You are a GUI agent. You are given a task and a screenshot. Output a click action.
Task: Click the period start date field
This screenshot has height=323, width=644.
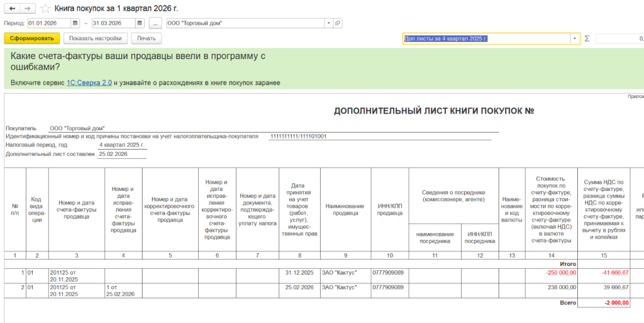coord(48,23)
